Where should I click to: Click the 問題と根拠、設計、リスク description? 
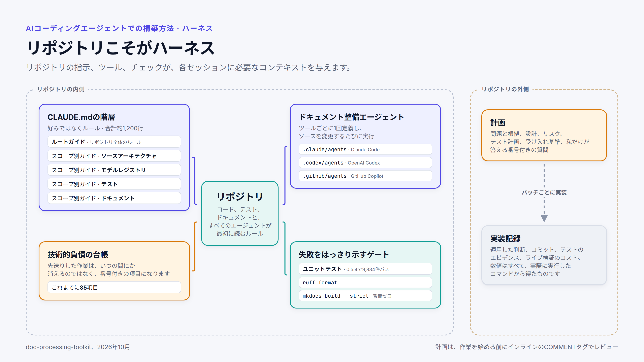540,142
